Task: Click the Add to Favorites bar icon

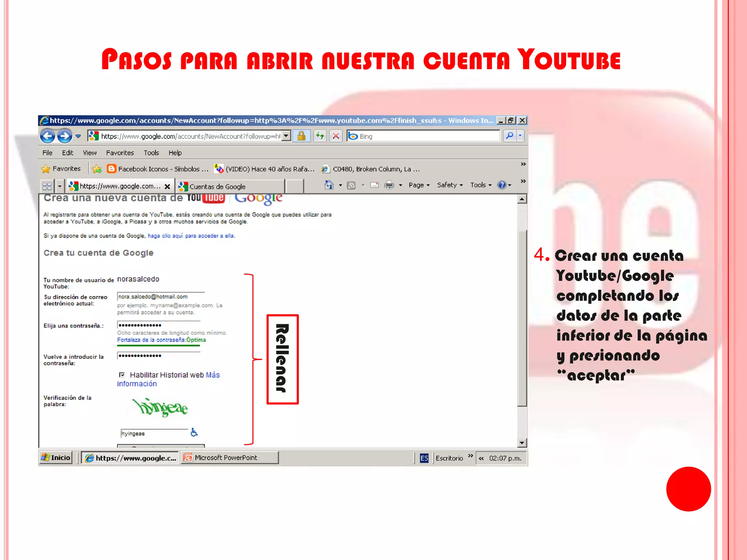Action: click(97, 169)
